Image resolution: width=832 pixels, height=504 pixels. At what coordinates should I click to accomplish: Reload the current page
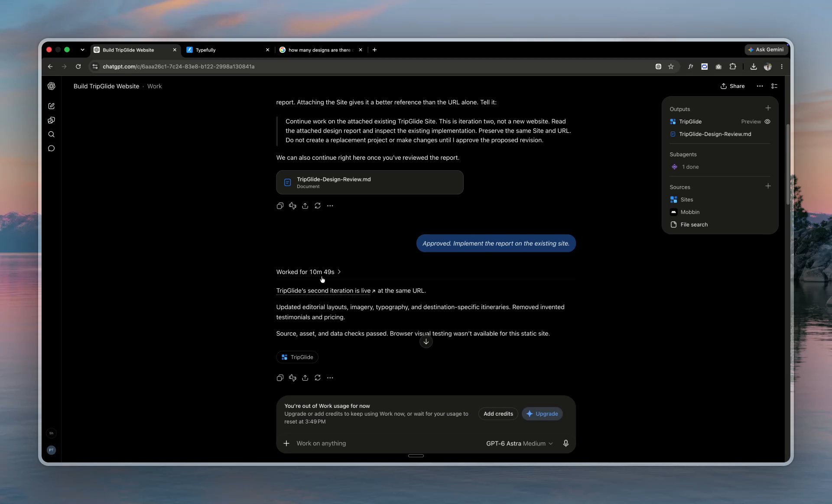point(78,67)
